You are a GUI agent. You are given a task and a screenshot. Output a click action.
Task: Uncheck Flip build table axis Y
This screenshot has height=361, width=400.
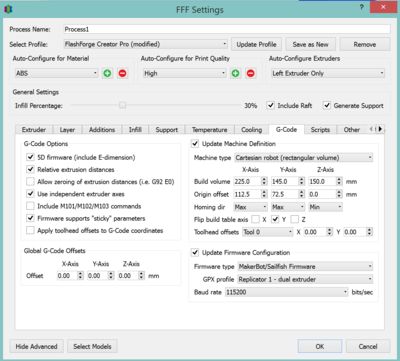pos(275,219)
